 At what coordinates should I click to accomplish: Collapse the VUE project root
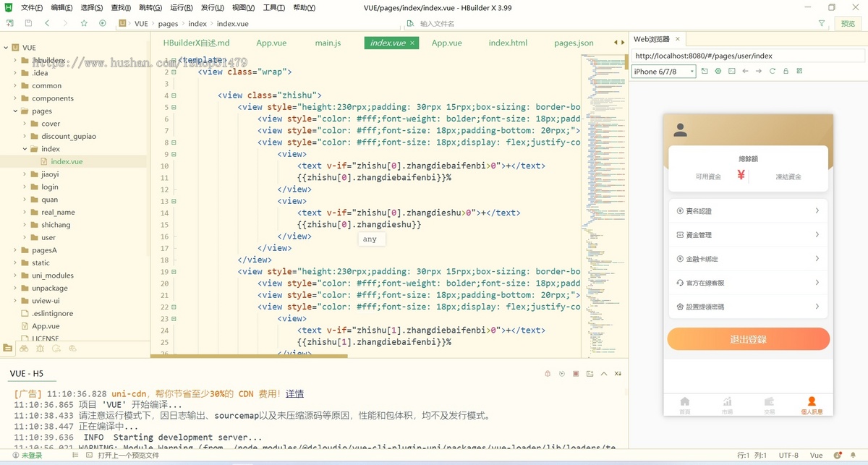click(x=6, y=48)
